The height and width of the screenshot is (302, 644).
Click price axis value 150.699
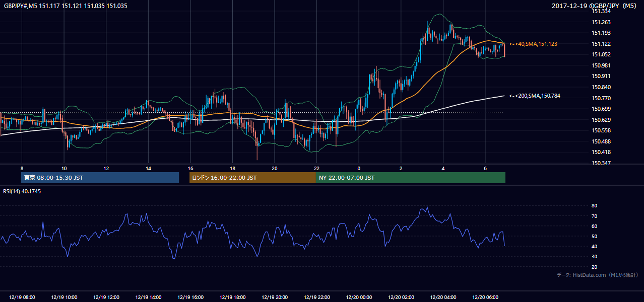tap(601, 109)
